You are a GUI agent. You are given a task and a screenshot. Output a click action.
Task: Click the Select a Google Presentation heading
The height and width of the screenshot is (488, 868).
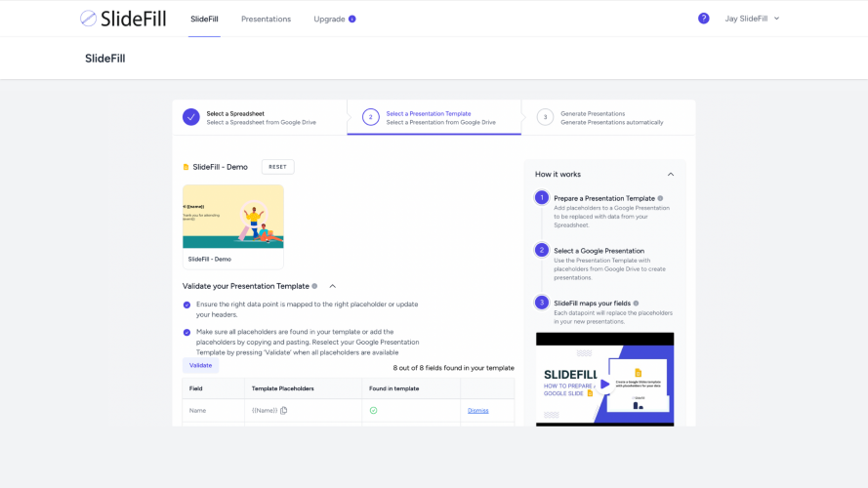click(599, 251)
